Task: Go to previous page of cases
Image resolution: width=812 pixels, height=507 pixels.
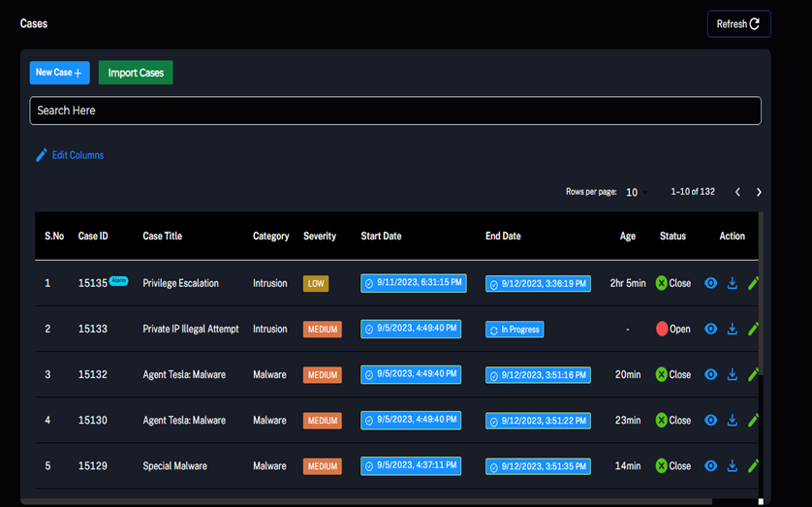Action: point(737,192)
